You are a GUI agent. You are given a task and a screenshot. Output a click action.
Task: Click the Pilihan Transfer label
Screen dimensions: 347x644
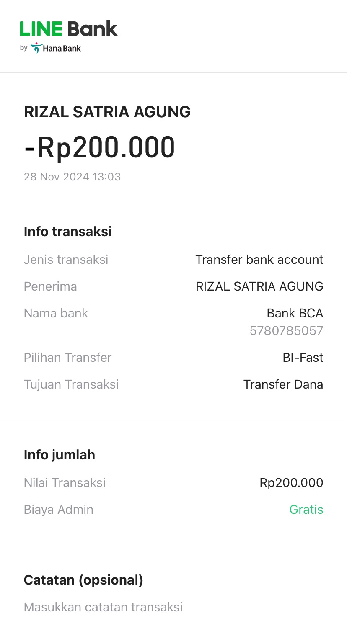[x=67, y=358]
